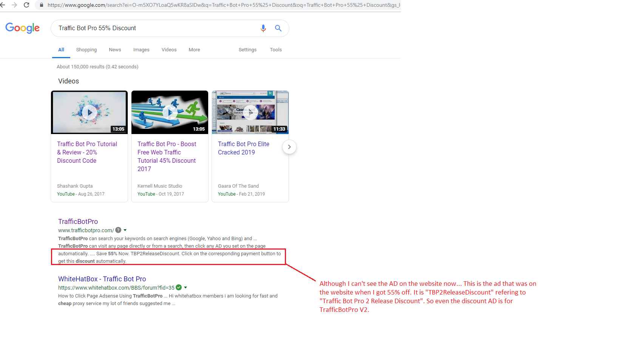The image size is (626, 364).
Task: Switch to the Shopping tab
Action: (86, 50)
